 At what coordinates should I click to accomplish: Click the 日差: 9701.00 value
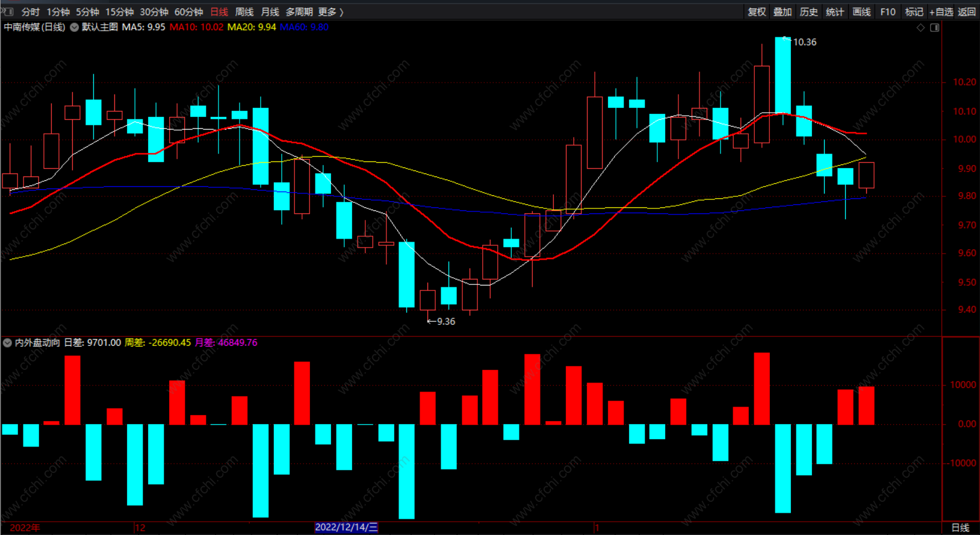point(93,343)
